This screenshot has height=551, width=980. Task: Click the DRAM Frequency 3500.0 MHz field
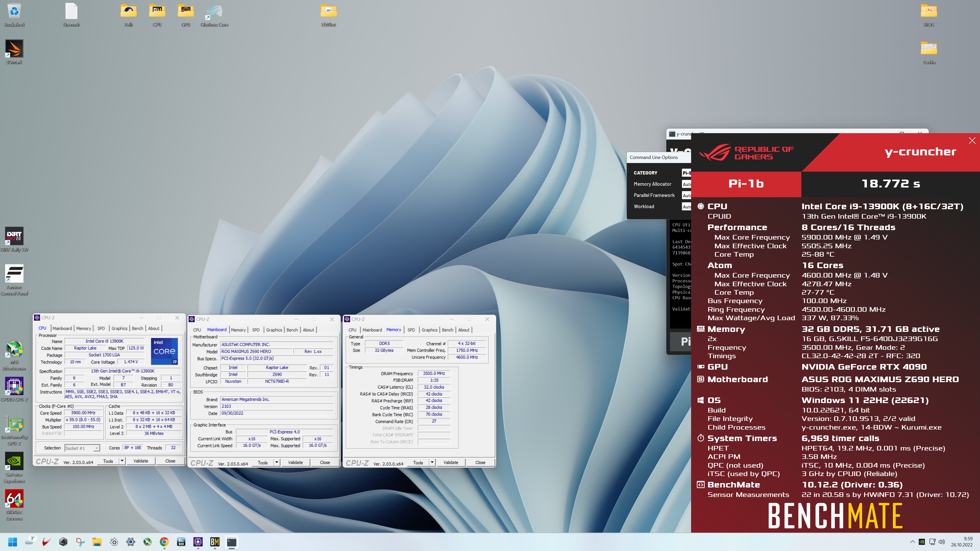point(434,373)
